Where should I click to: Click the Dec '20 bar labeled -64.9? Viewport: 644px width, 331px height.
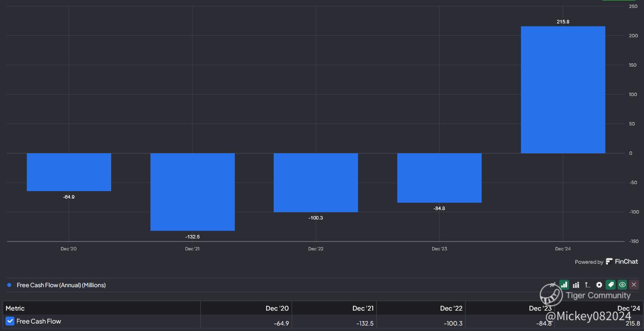pyautogui.click(x=69, y=172)
